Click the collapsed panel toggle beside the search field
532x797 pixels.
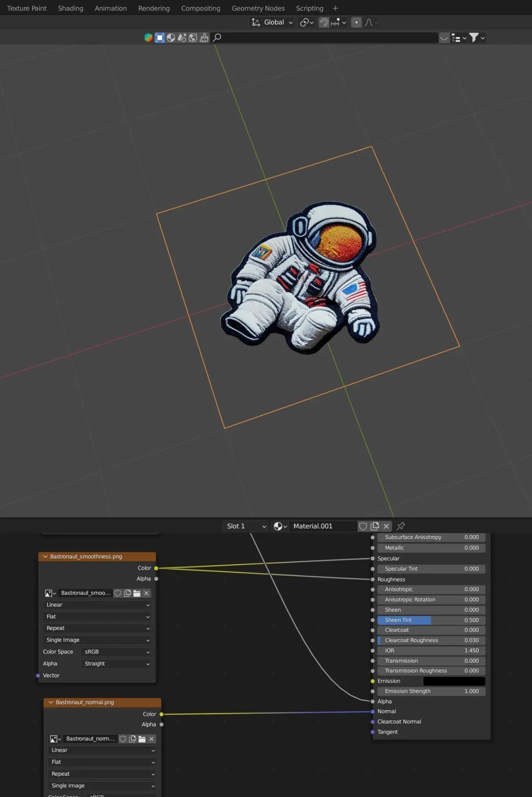pos(444,38)
